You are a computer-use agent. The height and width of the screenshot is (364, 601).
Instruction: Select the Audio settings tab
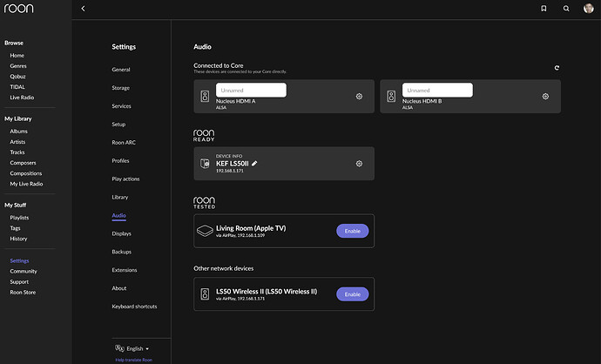click(x=118, y=215)
